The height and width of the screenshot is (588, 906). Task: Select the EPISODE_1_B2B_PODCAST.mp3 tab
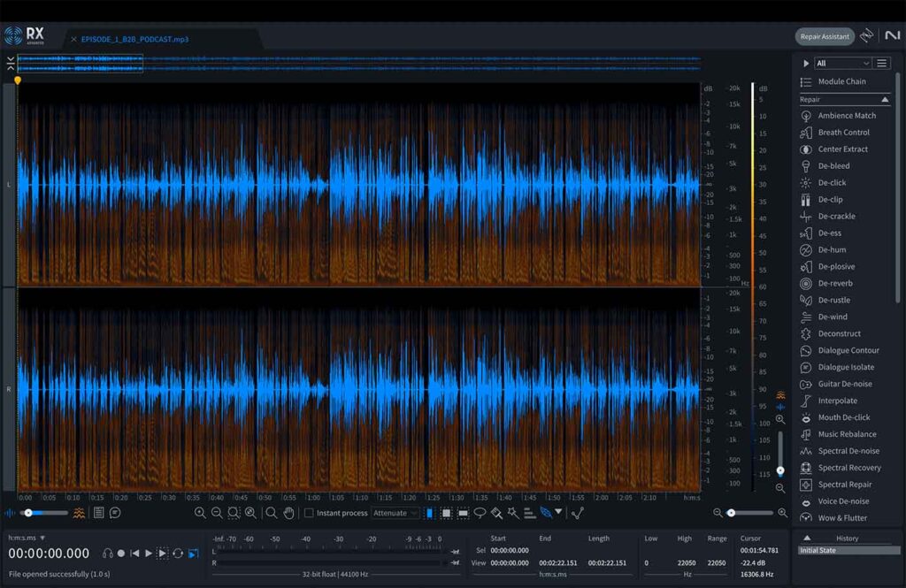coord(134,40)
